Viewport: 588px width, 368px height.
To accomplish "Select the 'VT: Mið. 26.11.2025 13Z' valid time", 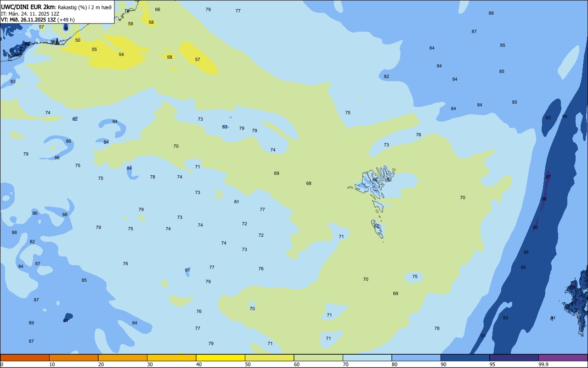I will pyautogui.click(x=28, y=20).
